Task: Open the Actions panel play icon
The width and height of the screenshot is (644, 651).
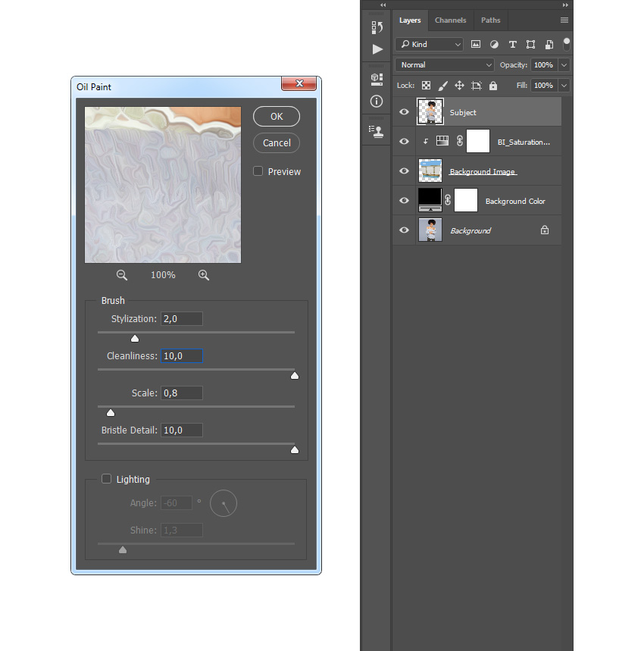Action: coord(377,49)
